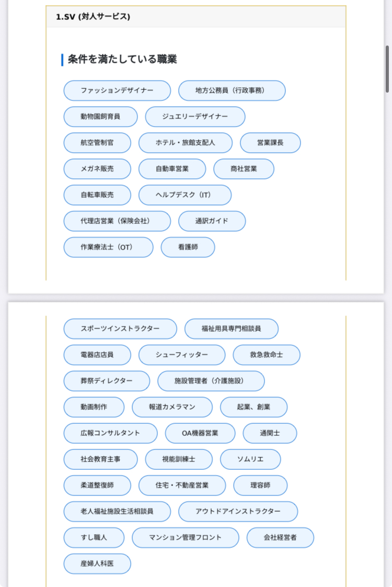Open ホテル・旅館支配人 occupation page
Screen dimensions: 392x587
pos(186,143)
